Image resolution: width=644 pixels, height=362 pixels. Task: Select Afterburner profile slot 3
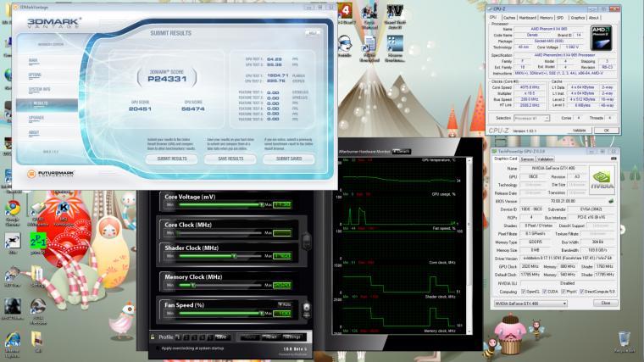pyautogui.click(x=194, y=337)
